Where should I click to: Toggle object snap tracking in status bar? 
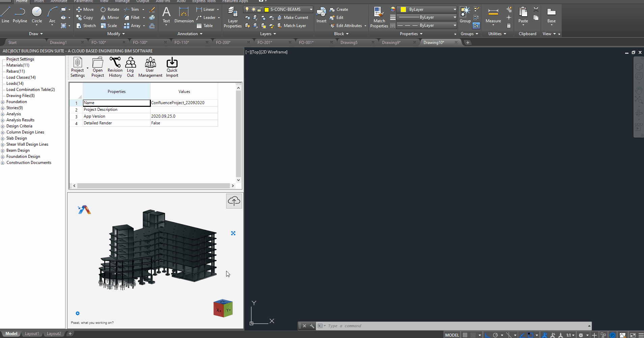[522, 335]
